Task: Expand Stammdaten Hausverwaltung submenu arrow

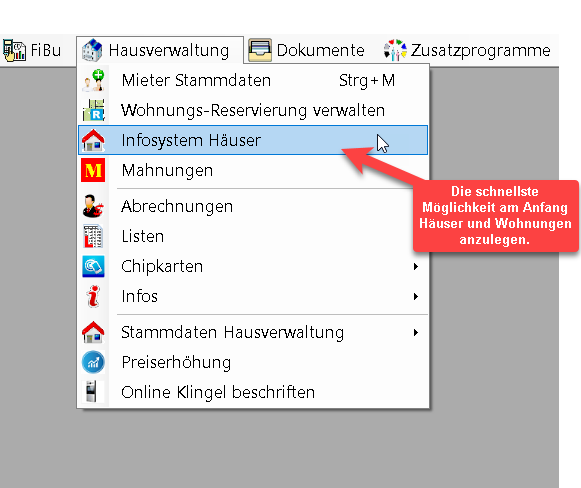Action: (x=416, y=332)
